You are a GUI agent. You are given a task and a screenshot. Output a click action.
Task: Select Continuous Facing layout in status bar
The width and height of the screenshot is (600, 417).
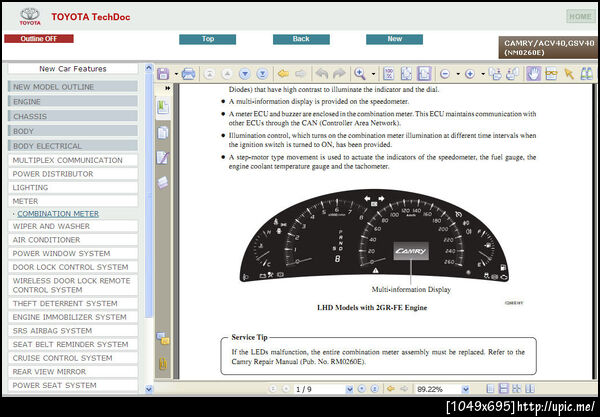coord(517,389)
